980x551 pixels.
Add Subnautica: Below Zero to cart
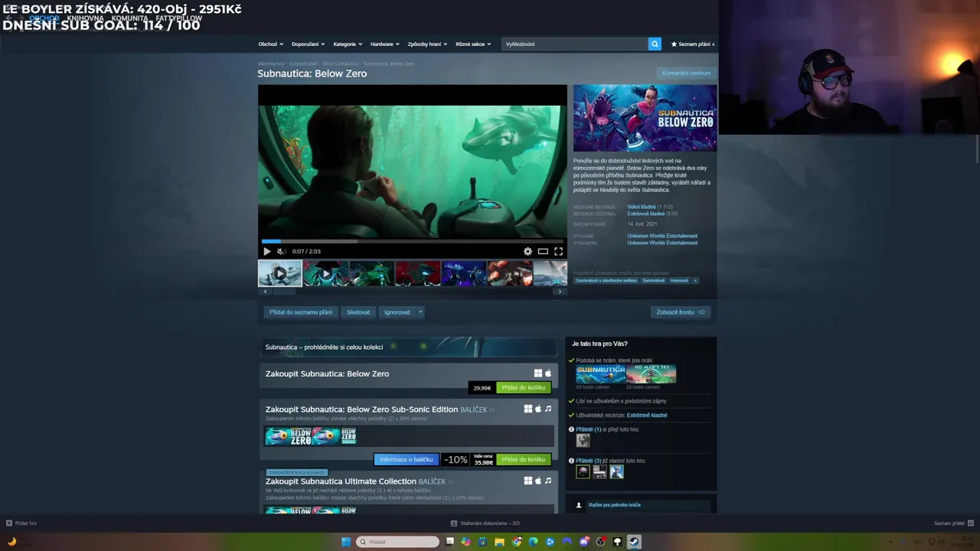point(524,388)
